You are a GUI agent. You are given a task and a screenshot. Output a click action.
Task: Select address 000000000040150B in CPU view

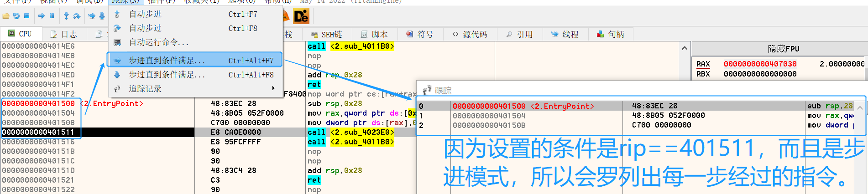pos(38,123)
